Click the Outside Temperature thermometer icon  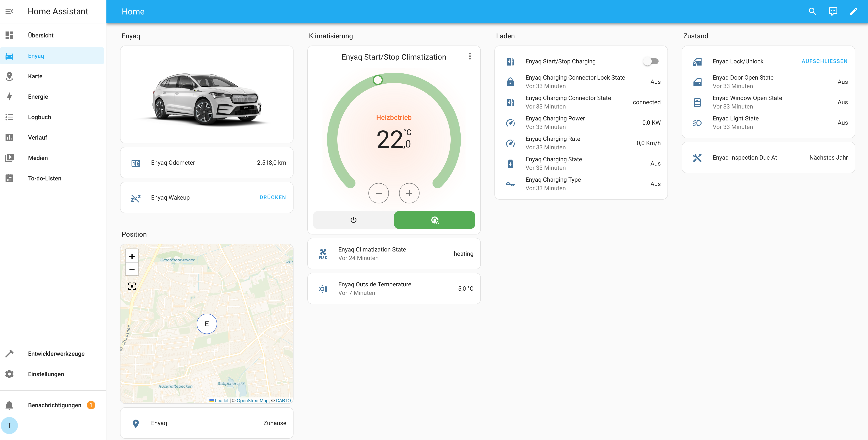[x=323, y=289]
